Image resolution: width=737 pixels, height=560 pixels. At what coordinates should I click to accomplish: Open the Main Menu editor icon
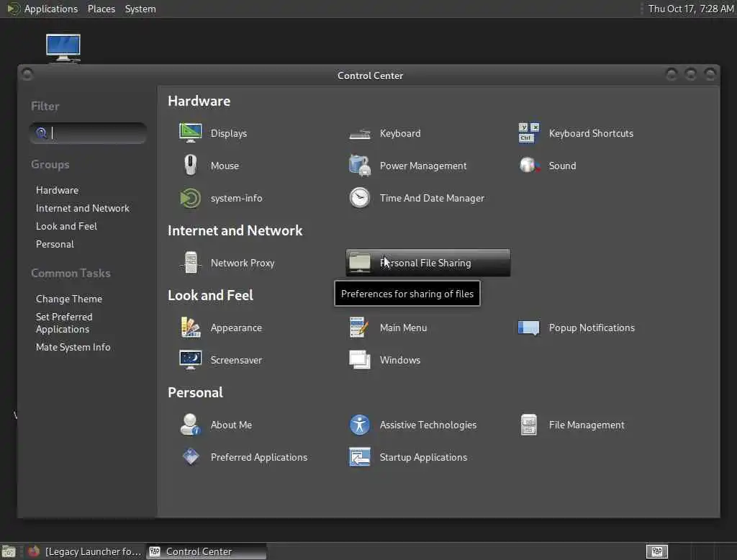point(359,328)
